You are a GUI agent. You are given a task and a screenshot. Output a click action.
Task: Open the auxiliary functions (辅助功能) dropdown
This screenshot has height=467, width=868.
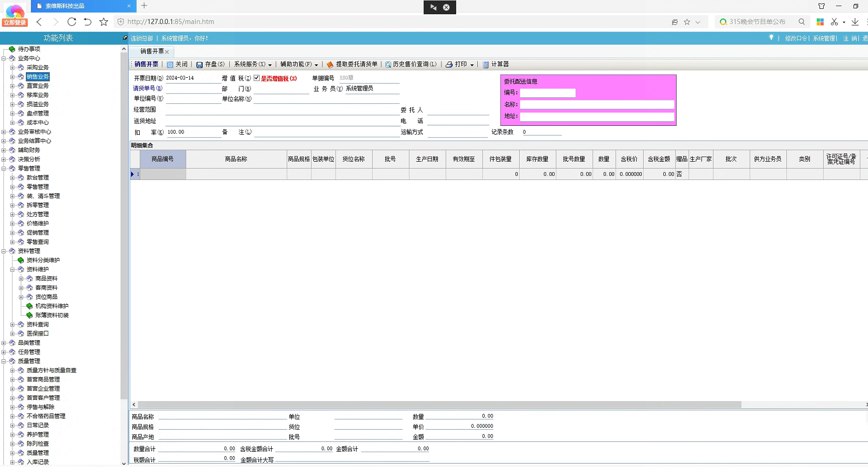(299, 64)
